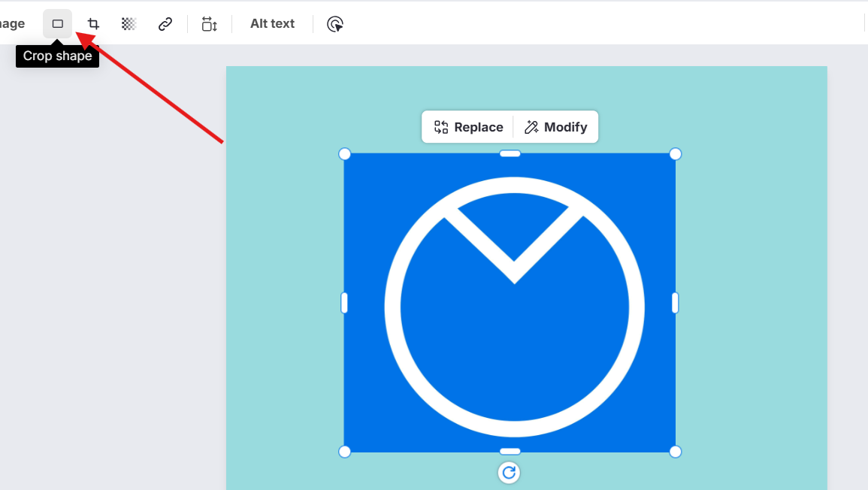
Task: Open the checkerboard Transparency icon
Action: [129, 24]
